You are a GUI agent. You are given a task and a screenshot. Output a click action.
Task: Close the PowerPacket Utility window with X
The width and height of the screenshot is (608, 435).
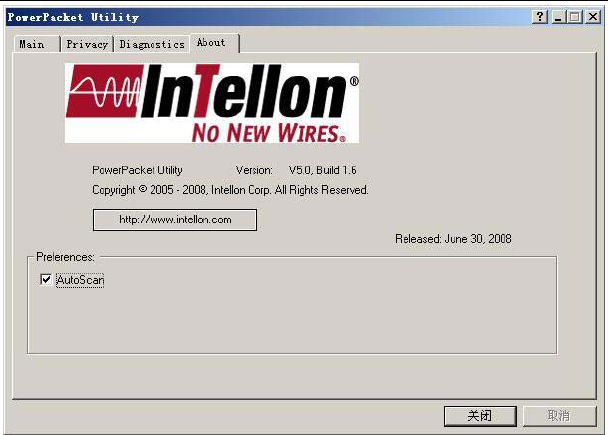(593, 17)
